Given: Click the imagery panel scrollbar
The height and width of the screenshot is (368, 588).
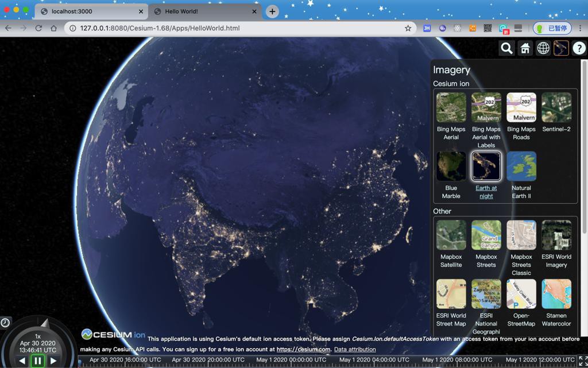Looking at the screenshot, I should tap(584, 148).
